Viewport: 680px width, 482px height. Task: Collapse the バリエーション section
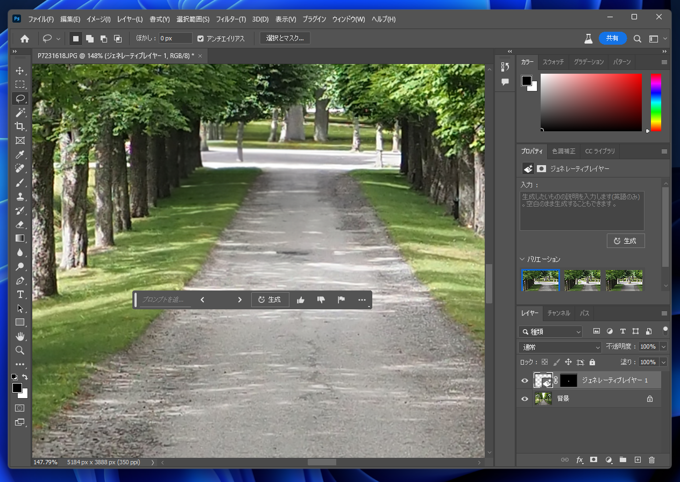click(x=522, y=259)
